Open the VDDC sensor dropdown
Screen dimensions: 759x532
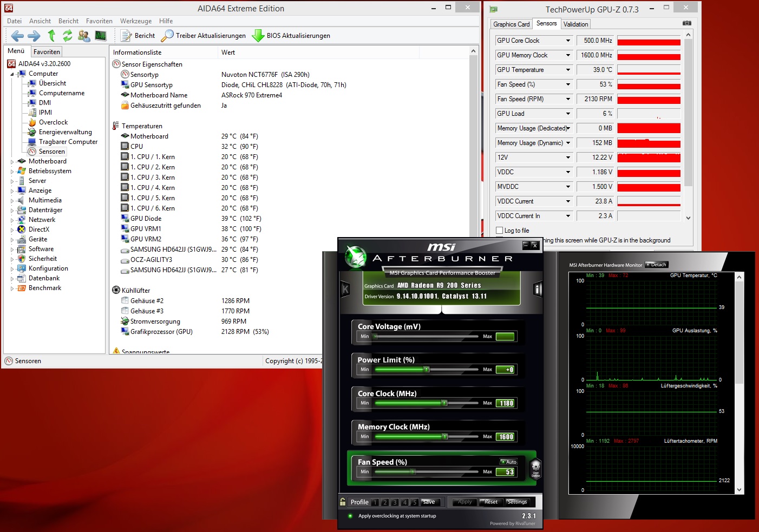click(568, 172)
